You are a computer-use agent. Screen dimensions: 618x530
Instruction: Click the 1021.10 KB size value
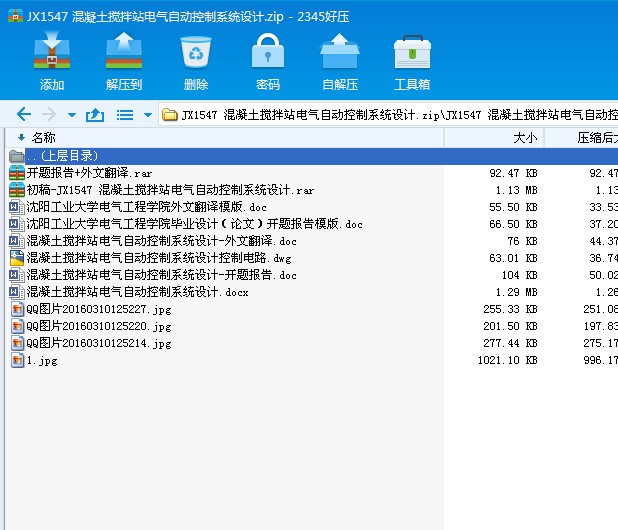[508, 360]
